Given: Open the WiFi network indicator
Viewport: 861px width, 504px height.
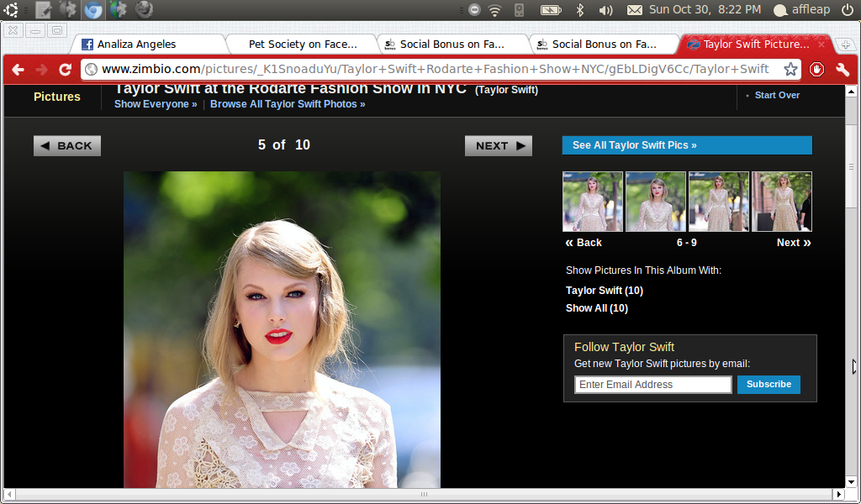Looking at the screenshot, I should 494,10.
